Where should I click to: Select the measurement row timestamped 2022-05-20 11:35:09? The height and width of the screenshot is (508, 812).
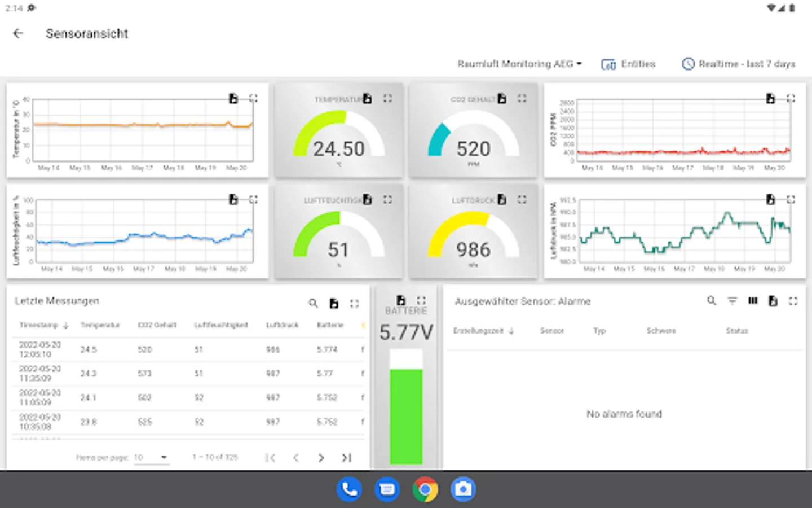188,374
